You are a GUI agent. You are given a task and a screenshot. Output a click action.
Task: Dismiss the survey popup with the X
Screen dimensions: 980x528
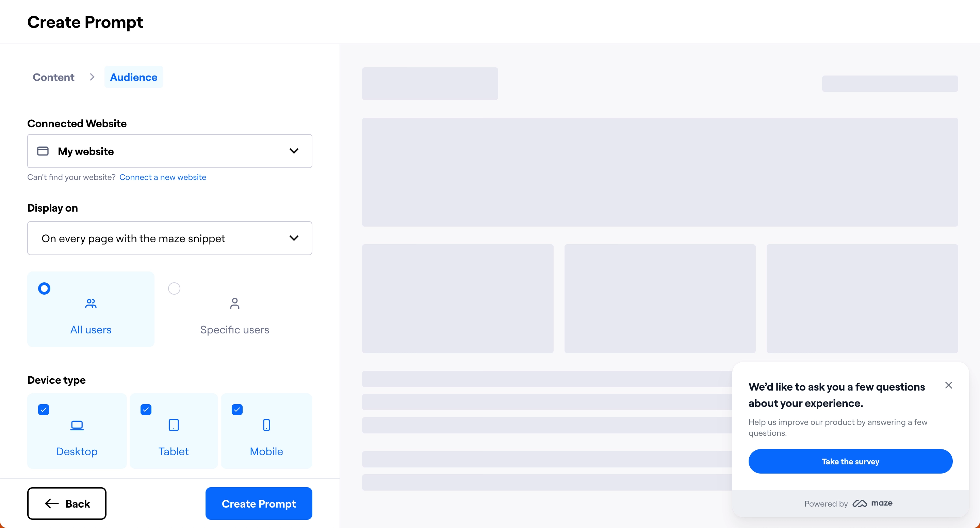[x=949, y=385]
